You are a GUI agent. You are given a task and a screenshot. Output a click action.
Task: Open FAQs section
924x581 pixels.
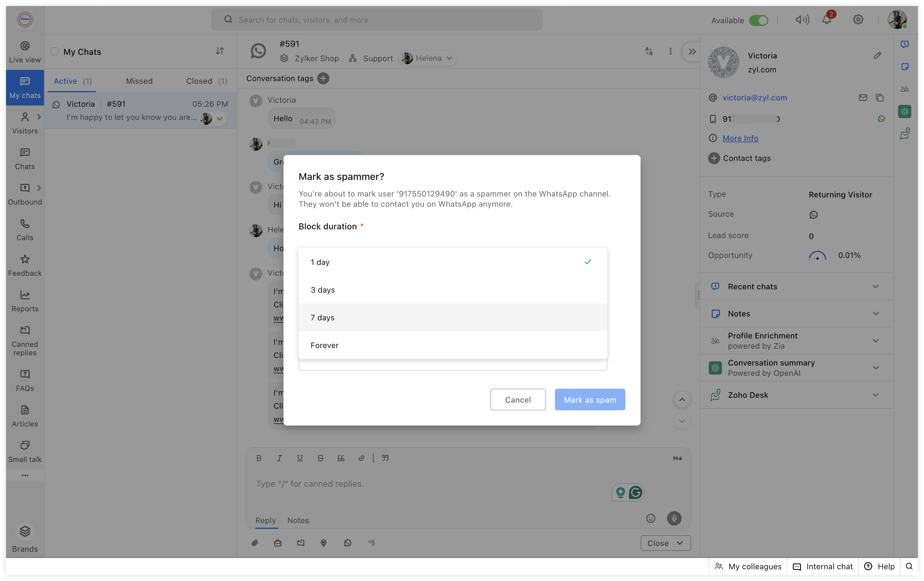[x=25, y=380]
